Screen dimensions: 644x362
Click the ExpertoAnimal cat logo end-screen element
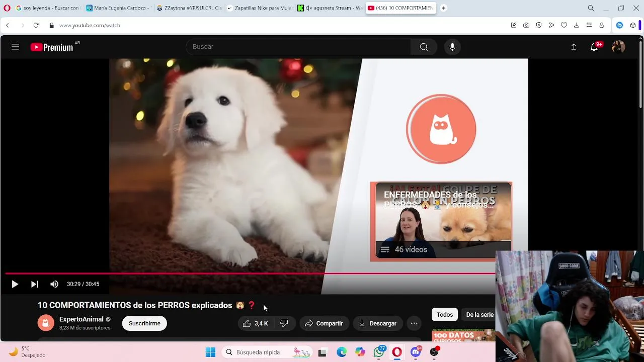[441, 129]
